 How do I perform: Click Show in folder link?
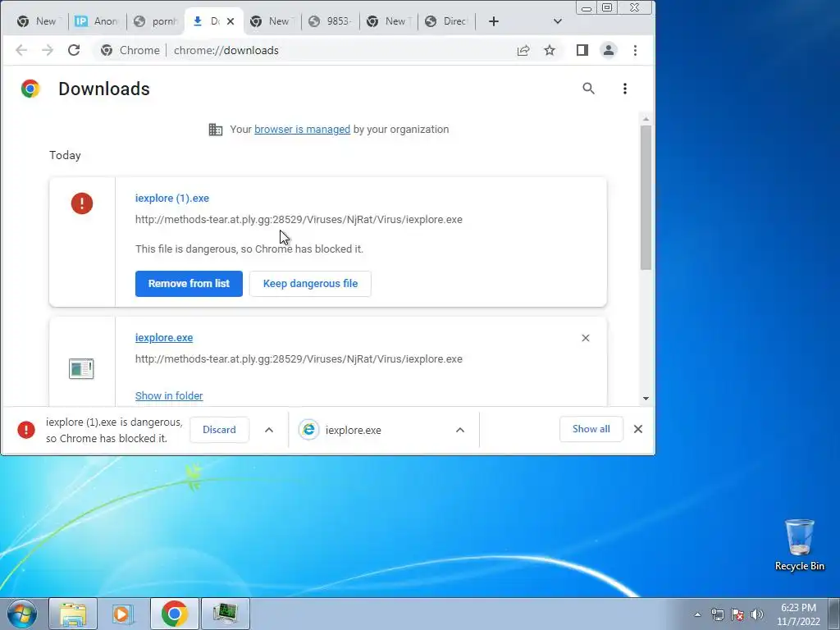[169, 396]
